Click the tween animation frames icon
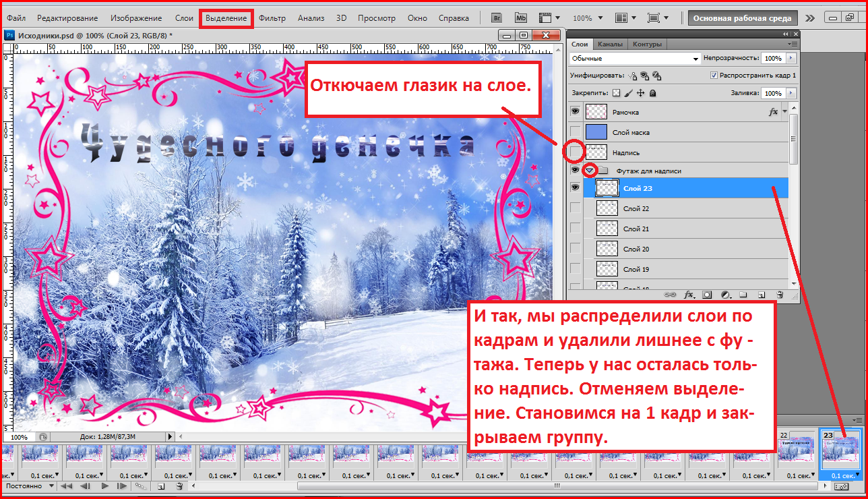 (x=141, y=486)
